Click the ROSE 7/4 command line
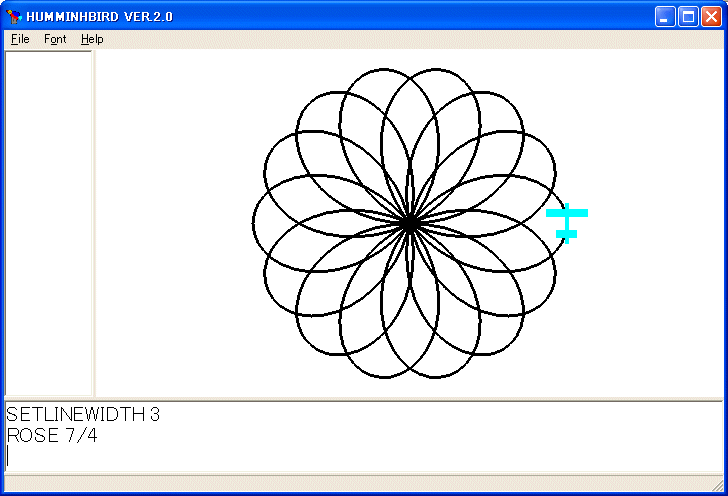 coord(52,436)
